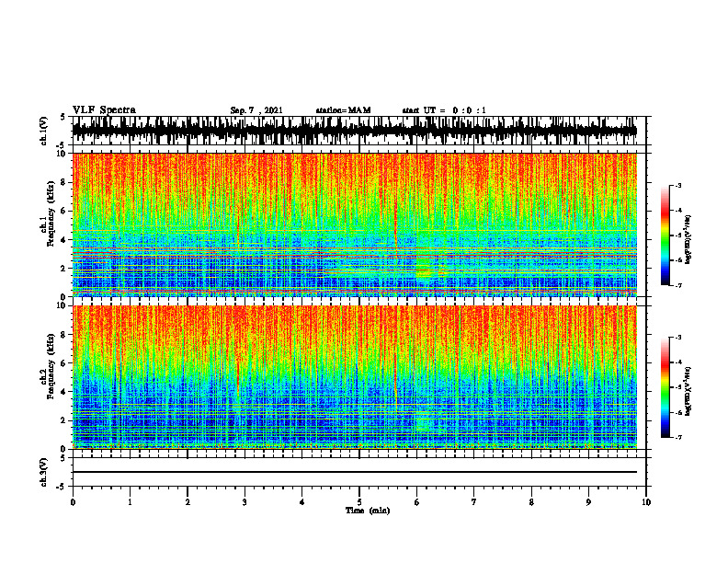728x563 pixels.
Task: Click the "6" kHz tick of ch.1 axis
Action: coord(64,211)
